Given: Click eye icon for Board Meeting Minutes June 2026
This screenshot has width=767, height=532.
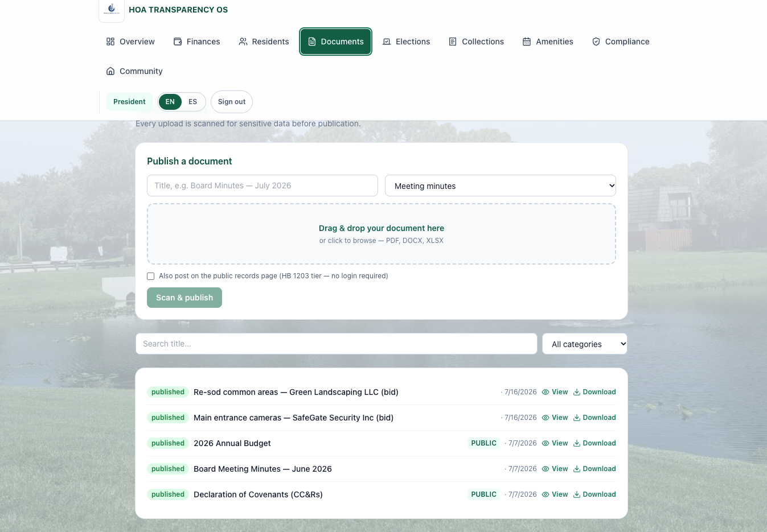Looking at the screenshot, I should tap(545, 469).
